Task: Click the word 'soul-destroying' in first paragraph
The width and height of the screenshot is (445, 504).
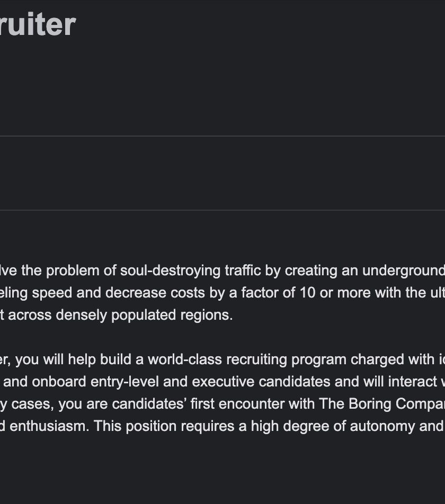Action: pos(171,271)
